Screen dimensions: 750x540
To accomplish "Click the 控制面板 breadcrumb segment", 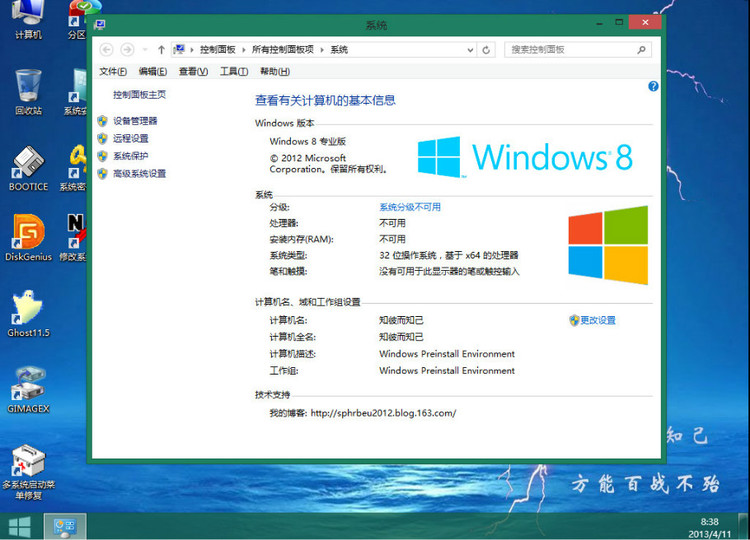I will coord(218,50).
